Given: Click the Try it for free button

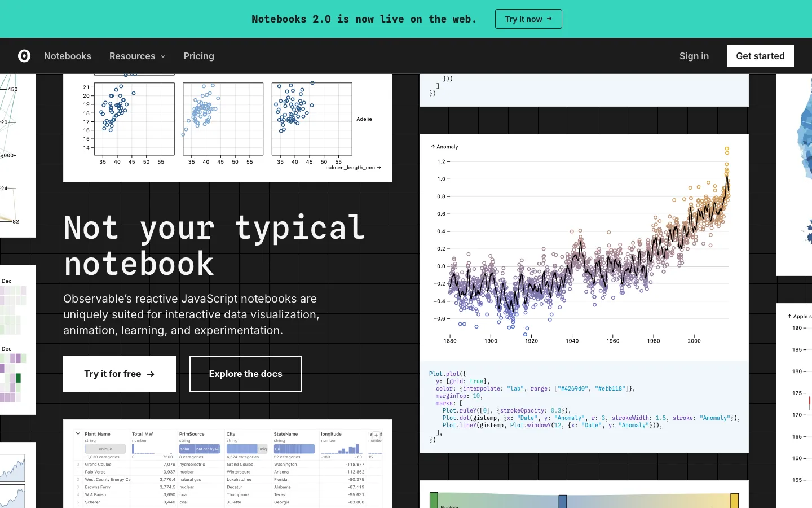Looking at the screenshot, I should [120, 374].
